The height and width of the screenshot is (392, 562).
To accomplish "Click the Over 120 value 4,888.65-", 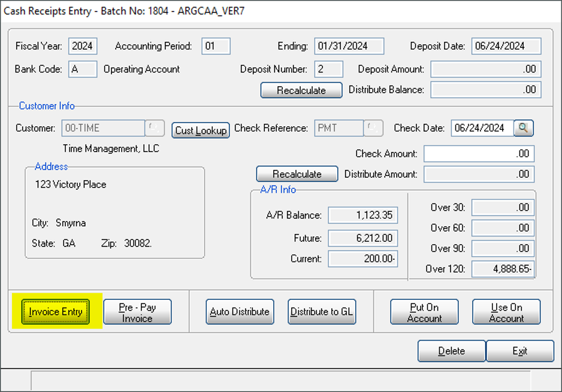I will click(x=503, y=269).
